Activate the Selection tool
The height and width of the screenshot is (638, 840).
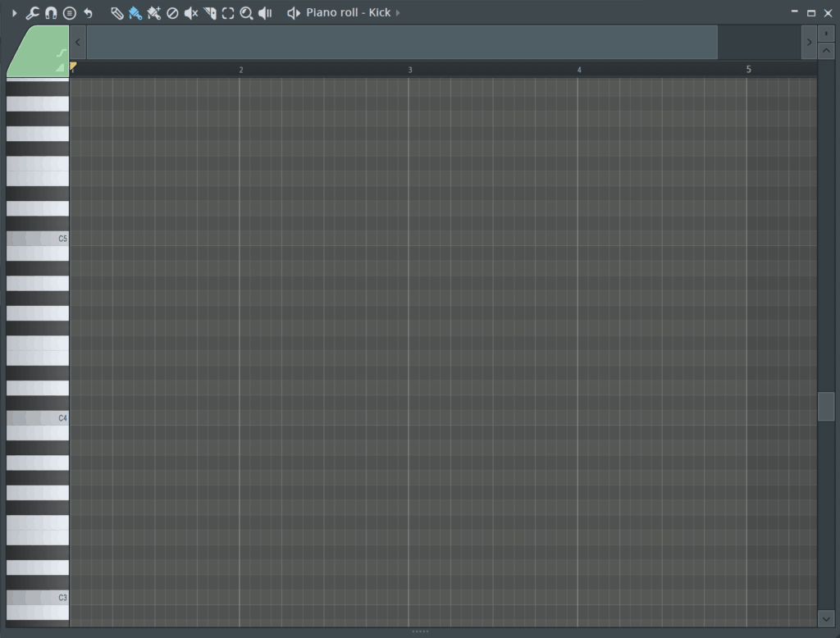point(227,12)
